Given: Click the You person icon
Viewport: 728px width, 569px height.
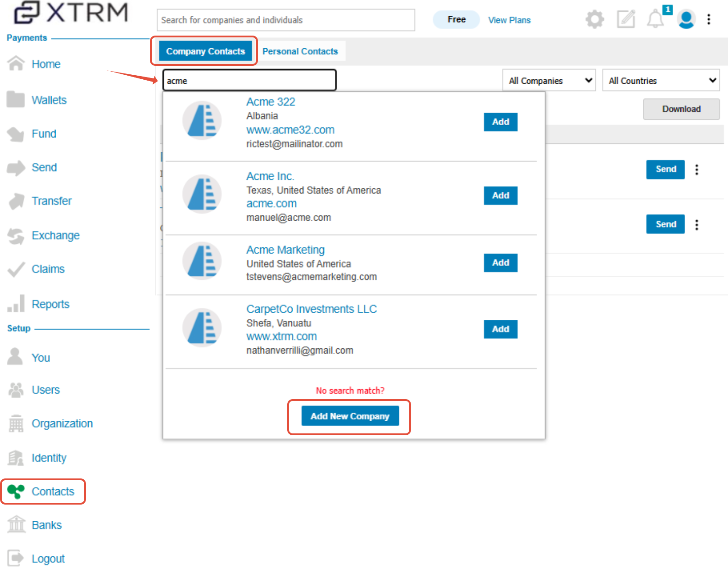Looking at the screenshot, I should tap(15, 357).
